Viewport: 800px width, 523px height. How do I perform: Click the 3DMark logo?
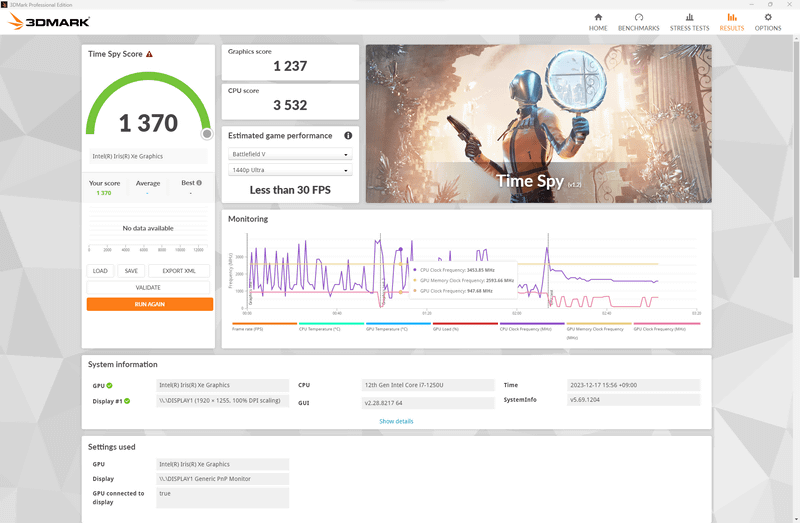coord(49,21)
